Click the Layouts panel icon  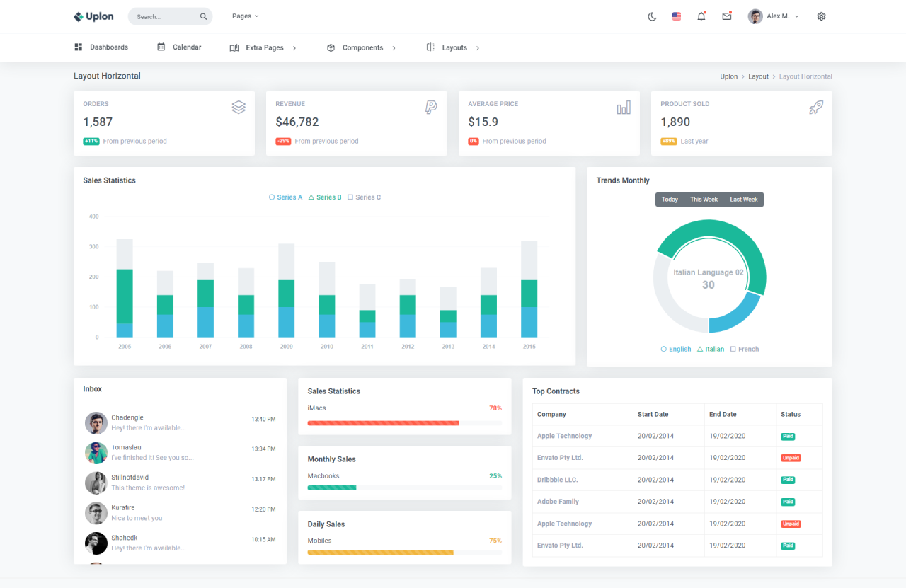(x=430, y=47)
